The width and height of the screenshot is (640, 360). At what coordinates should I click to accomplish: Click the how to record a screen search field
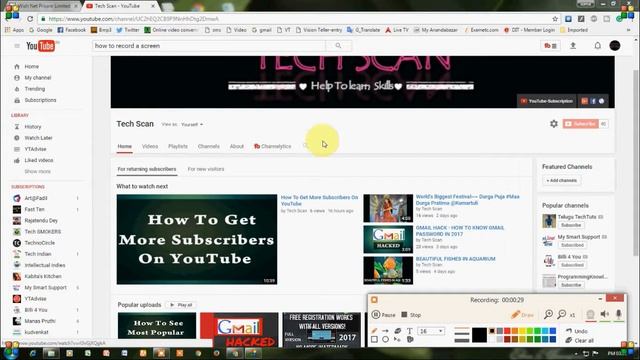209,46
